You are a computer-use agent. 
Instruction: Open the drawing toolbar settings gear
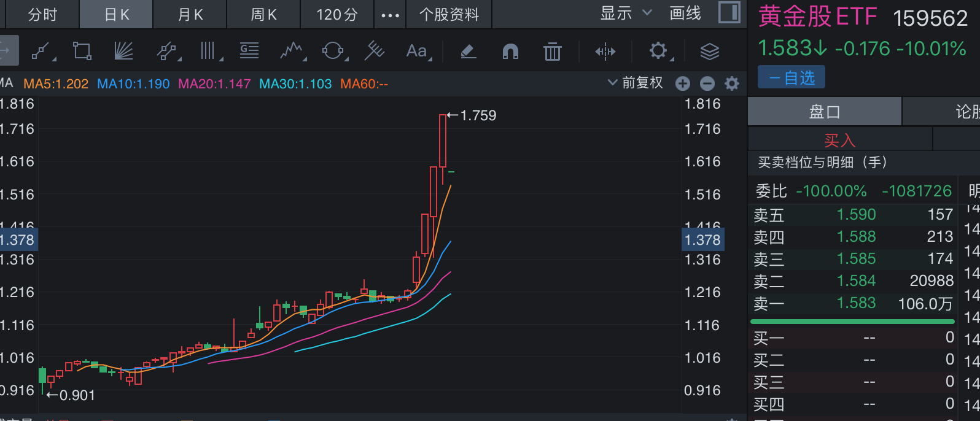(x=659, y=51)
